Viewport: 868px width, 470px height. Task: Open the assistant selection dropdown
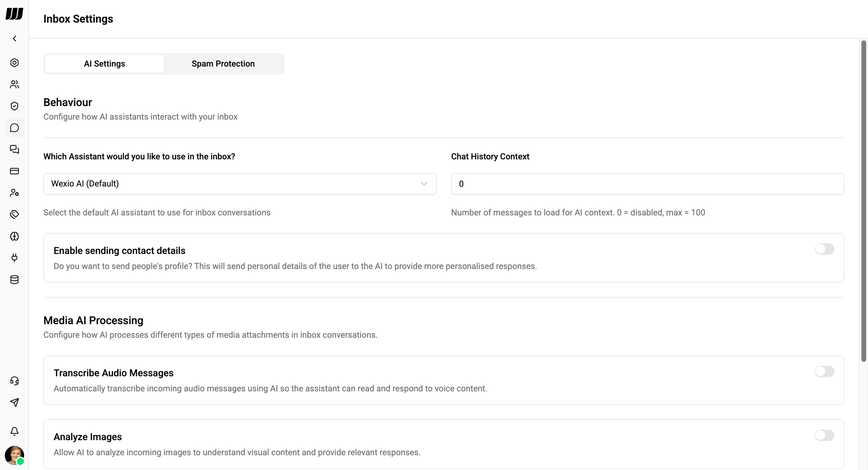coord(240,183)
